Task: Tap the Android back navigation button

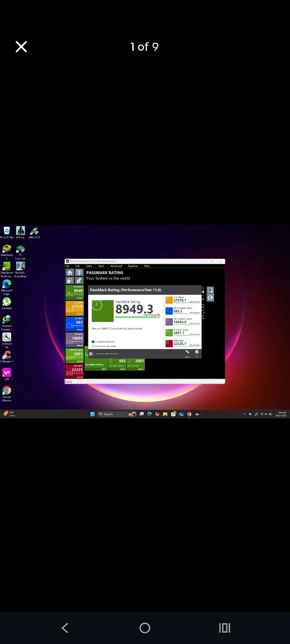Action: [65, 628]
